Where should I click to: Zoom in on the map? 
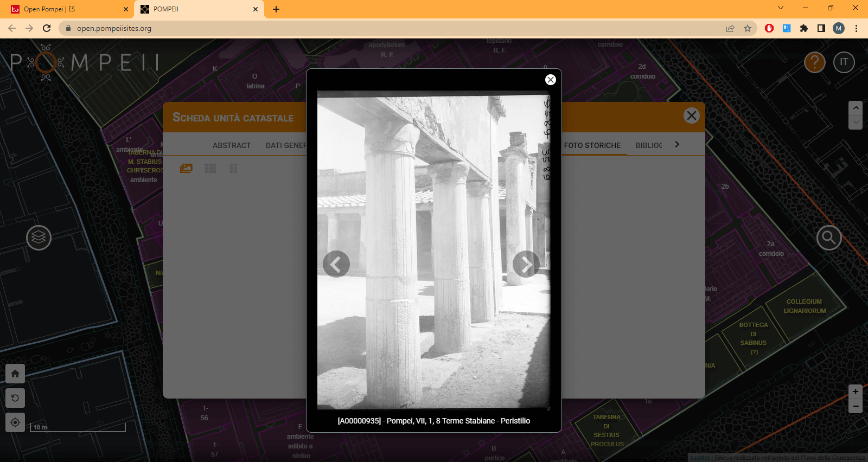pyautogui.click(x=856, y=392)
